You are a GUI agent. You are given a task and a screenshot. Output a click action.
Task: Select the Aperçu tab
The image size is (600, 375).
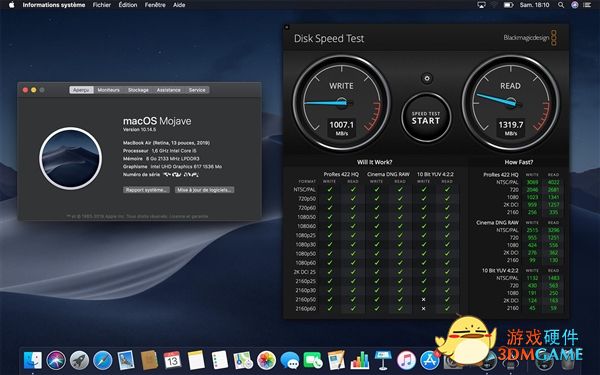pyautogui.click(x=82, y=90)
